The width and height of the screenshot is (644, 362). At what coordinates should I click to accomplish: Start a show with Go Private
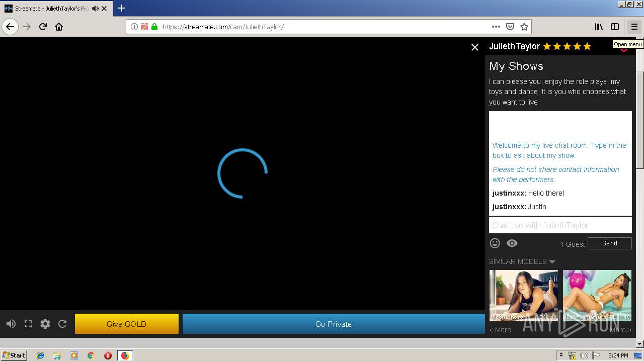pyautogui.click(x=334, y=324)
